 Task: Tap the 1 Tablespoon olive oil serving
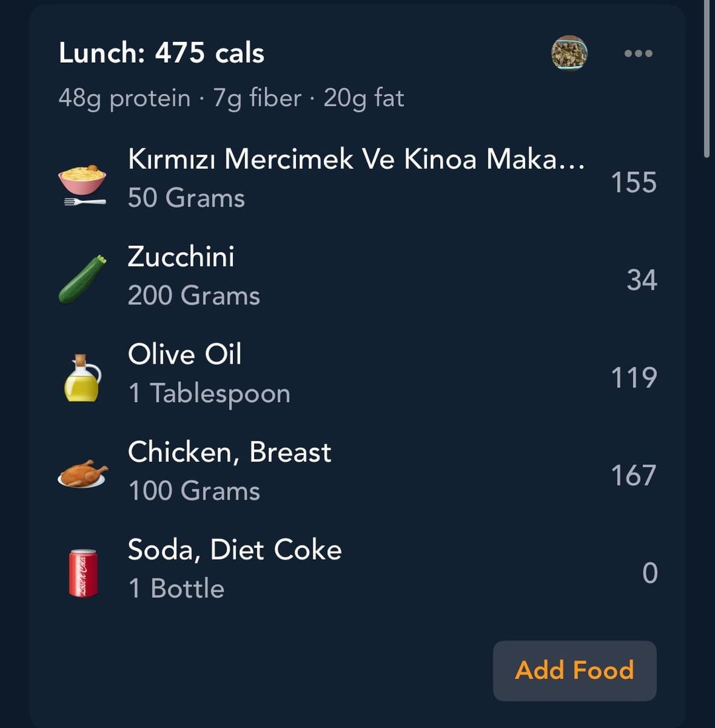pyautogui.click(x=209, y=393)
